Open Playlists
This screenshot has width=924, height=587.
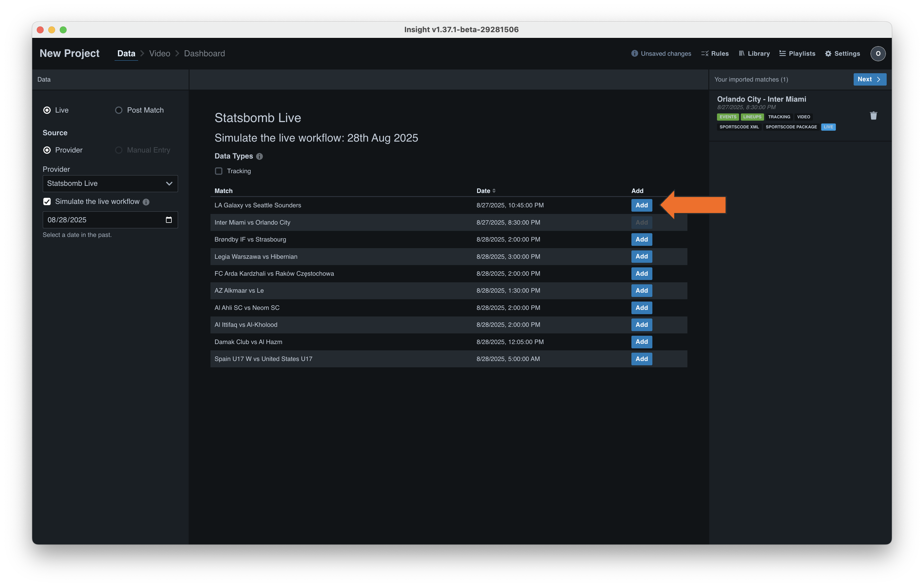[797, 53]
